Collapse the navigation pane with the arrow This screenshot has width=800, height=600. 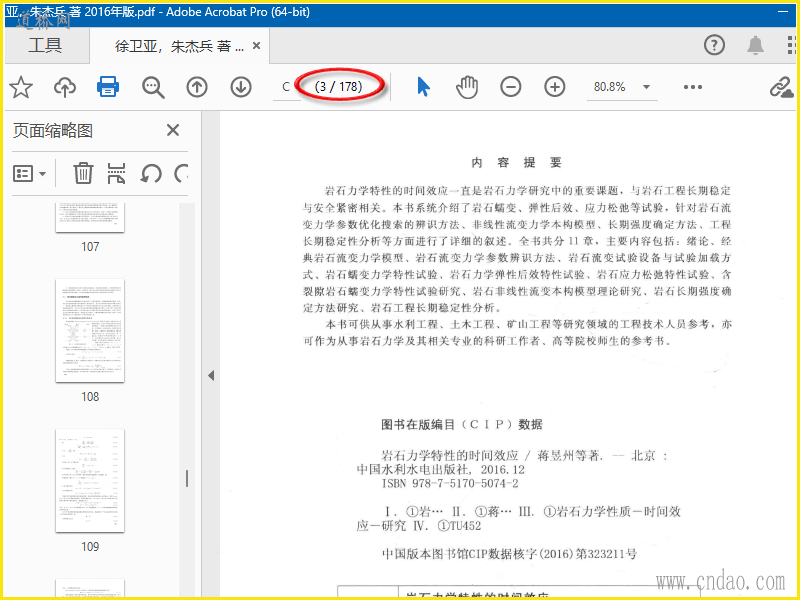(x=211, y=376)
